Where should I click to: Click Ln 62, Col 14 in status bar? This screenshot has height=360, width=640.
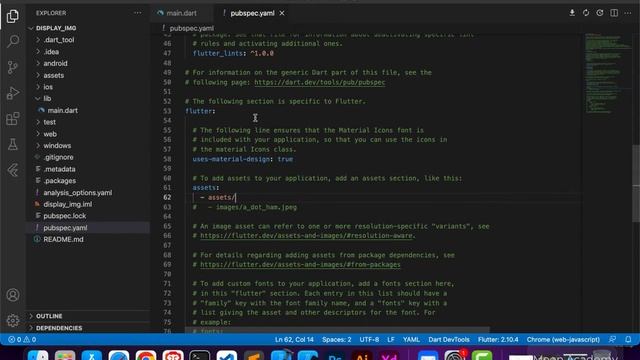coord(294,340)
